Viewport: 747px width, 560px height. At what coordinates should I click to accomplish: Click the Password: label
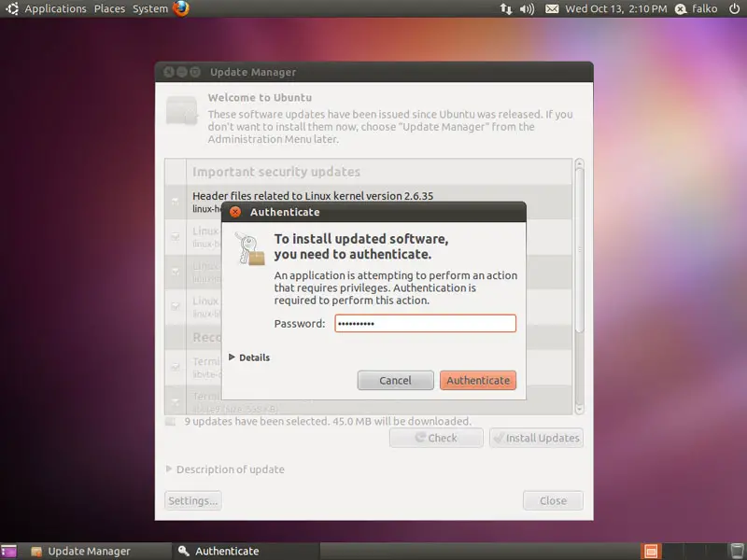(x=299, y=324)
